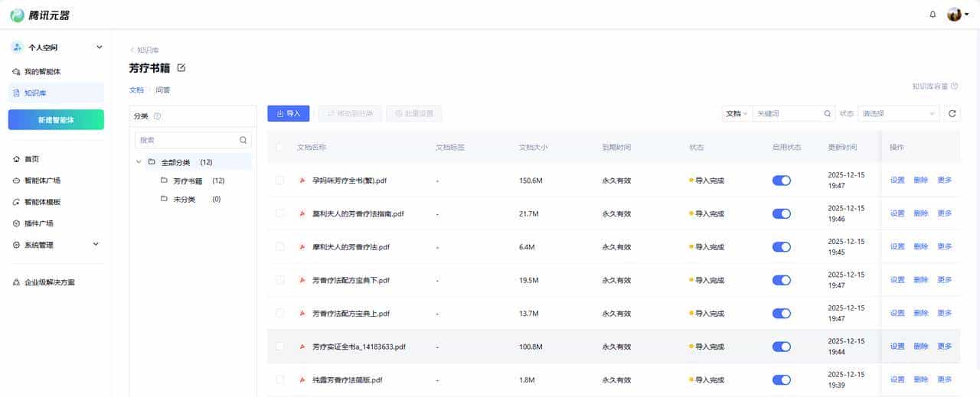This screenshot has width=980, height=397.
Task: Switch to the 问答 tab
Action: (162, 89)
